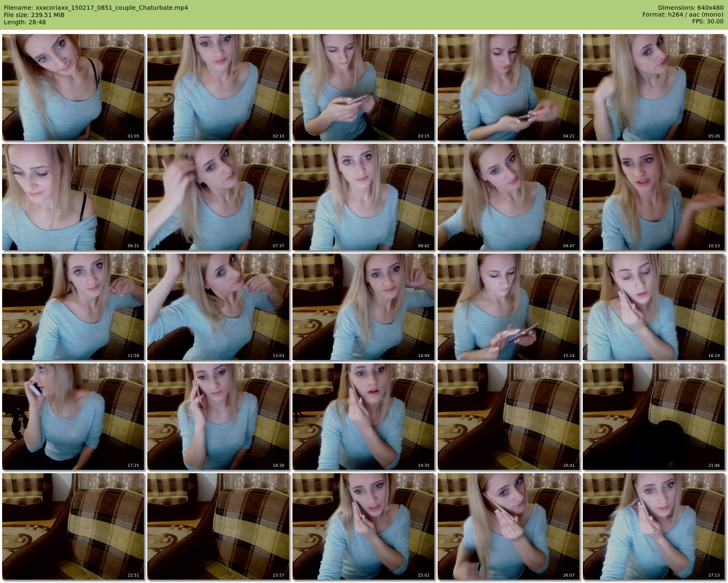Open the thumbnail stamped 19:35
The image size is (728, 583).
pos(363,417)
